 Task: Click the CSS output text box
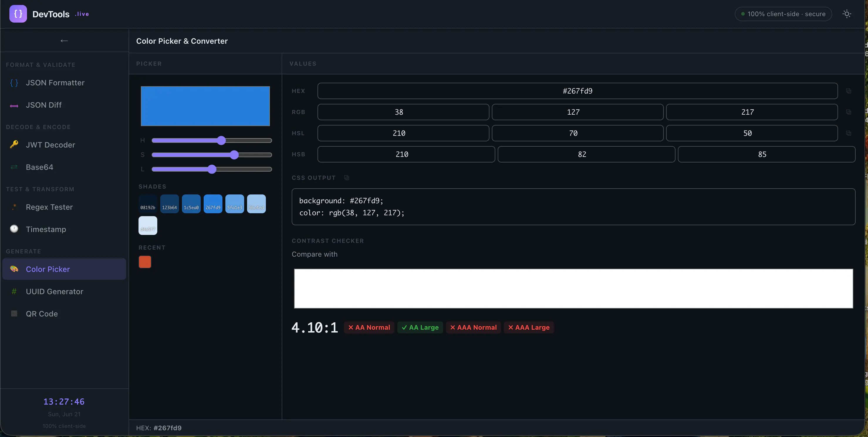point(573,207)
